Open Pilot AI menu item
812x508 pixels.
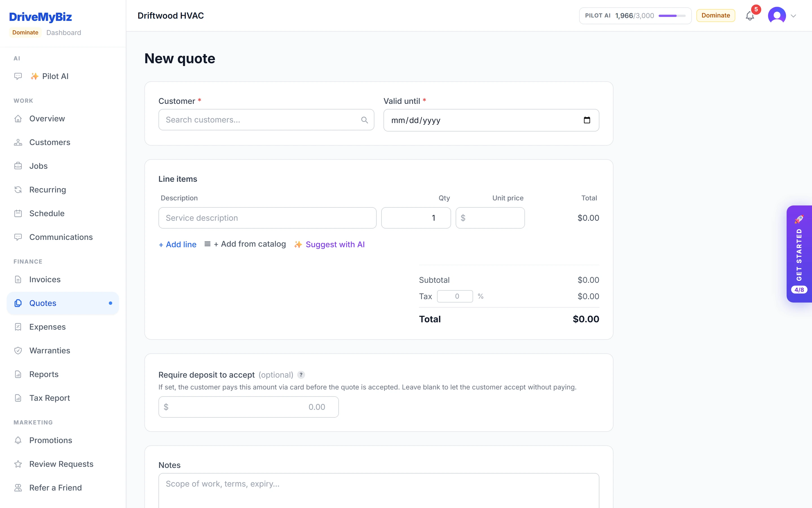coord(63,76)
